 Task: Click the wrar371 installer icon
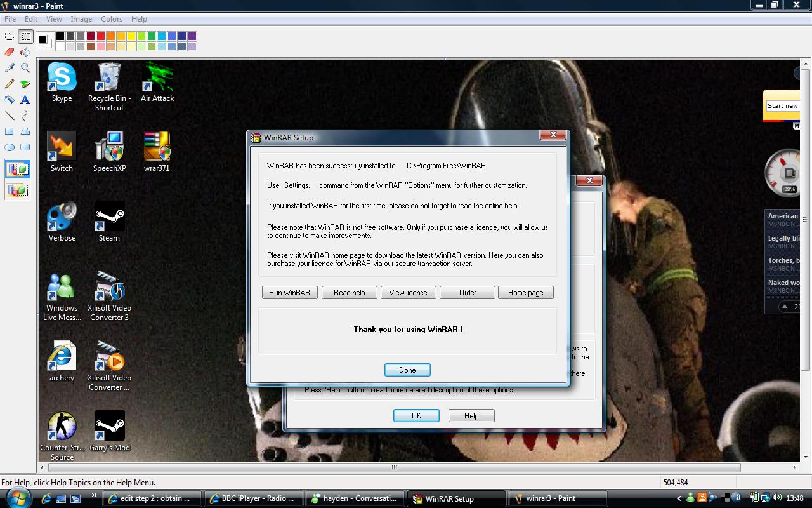click(x=157, y=151)
